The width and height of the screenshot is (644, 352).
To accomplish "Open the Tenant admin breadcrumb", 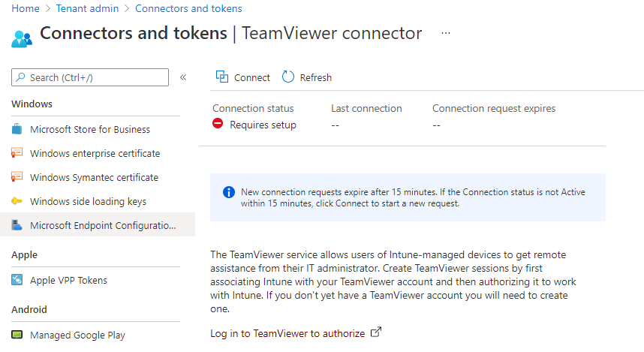I will (87, 8).
